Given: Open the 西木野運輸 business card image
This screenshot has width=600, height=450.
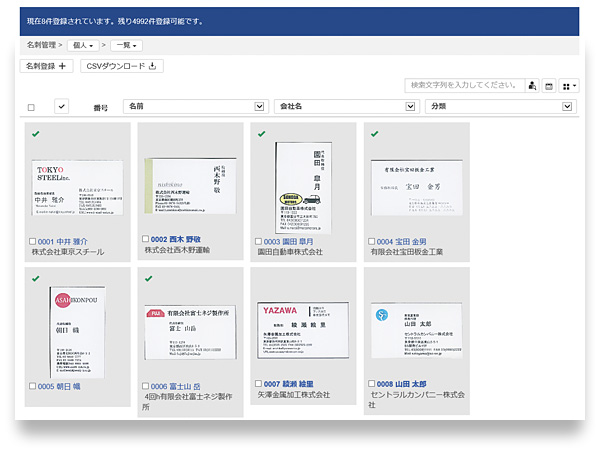Looking at the screenshot, I should (191, 186).
